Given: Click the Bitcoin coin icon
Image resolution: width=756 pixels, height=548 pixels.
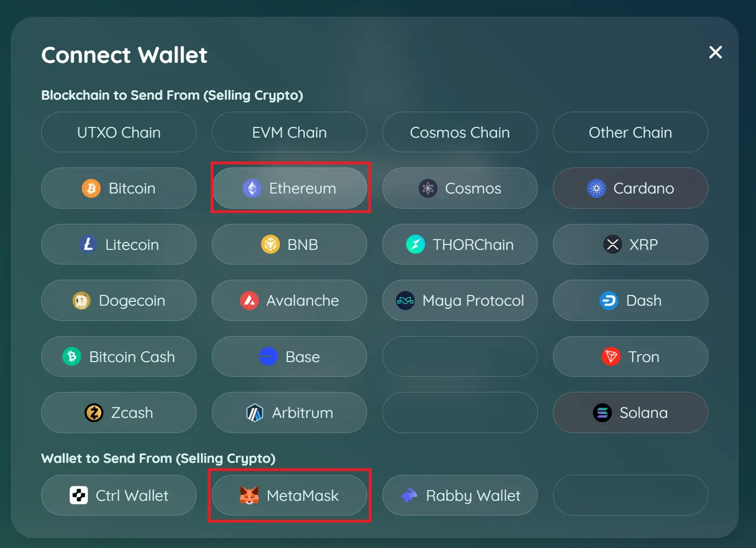Looking at the screenshot, I should (x=91, y=189).
